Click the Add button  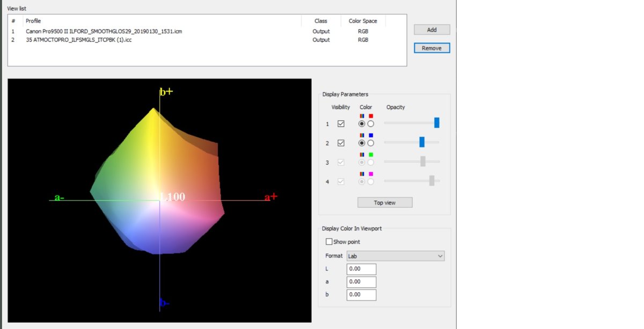431,30
